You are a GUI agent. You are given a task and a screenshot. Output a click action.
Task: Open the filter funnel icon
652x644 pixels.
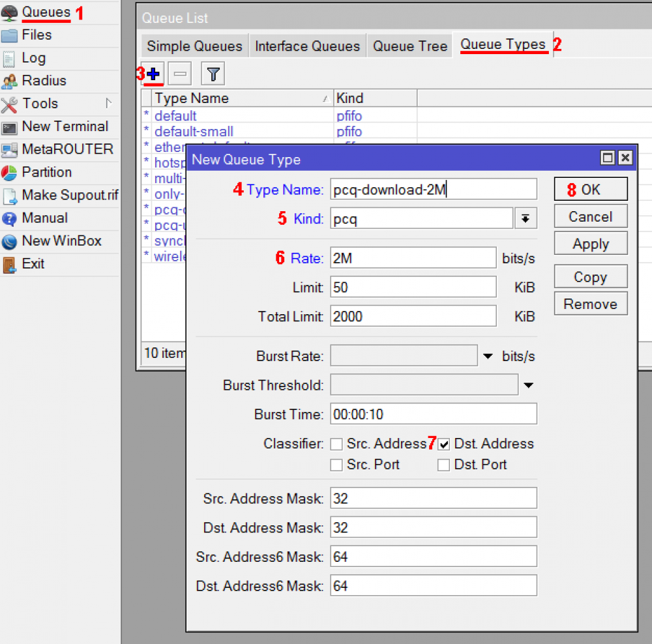click(213, 74)
